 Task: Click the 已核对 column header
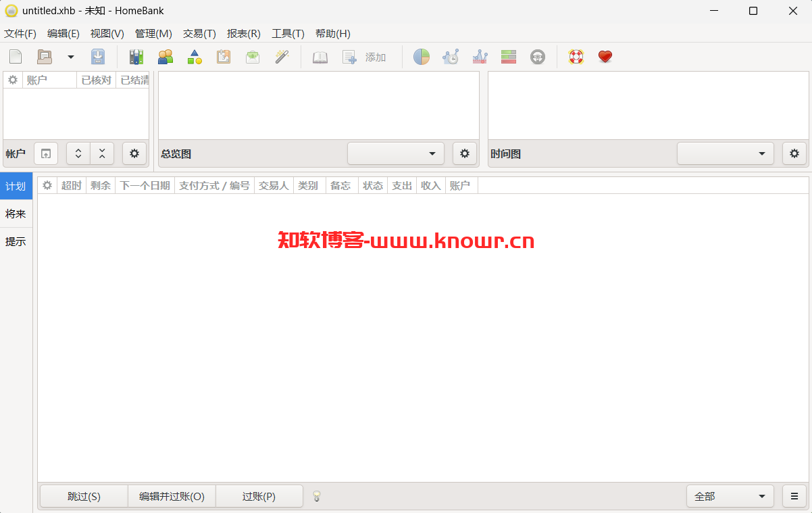coord(96,80)
